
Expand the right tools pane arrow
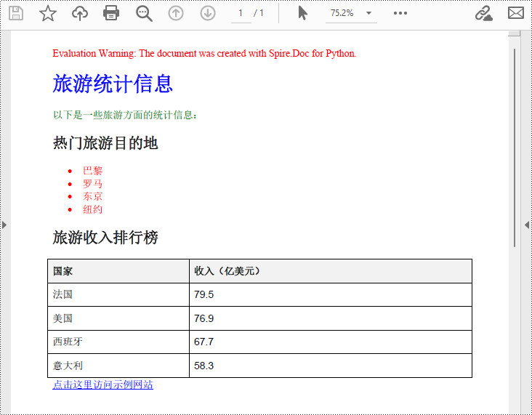click(527, 225)
